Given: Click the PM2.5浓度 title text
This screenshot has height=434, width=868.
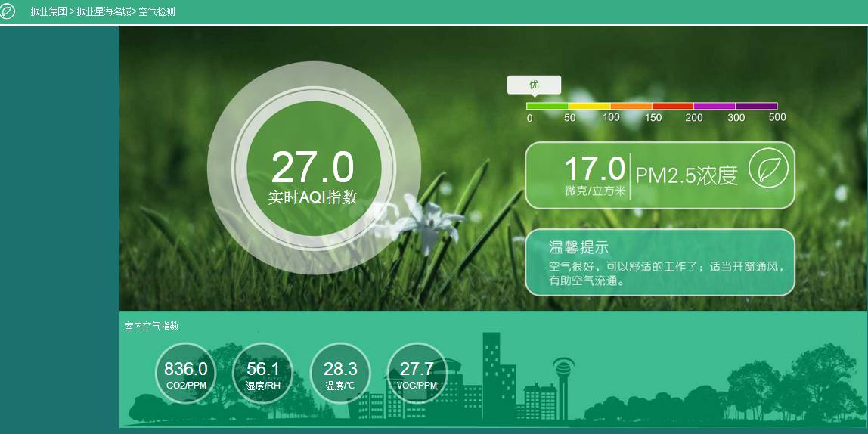Looking at the screenshot, I should 687,175.
